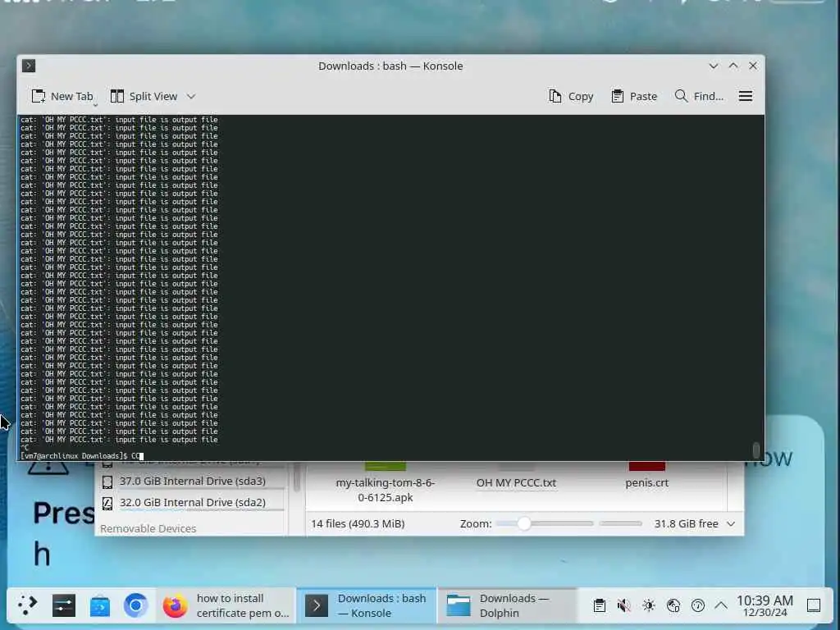Close the Konsole window
The image size is (840, 630).
point(753,66)
